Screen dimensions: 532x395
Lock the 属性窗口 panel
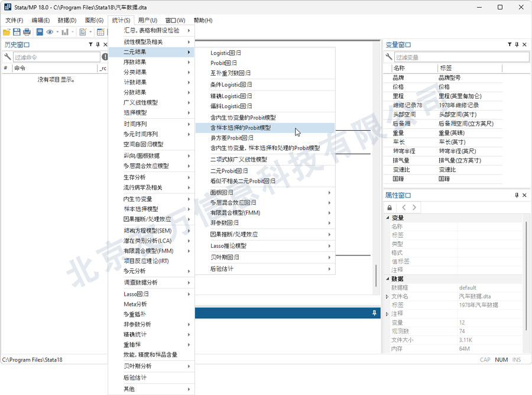pyautogui.click(x=390, y=207)
